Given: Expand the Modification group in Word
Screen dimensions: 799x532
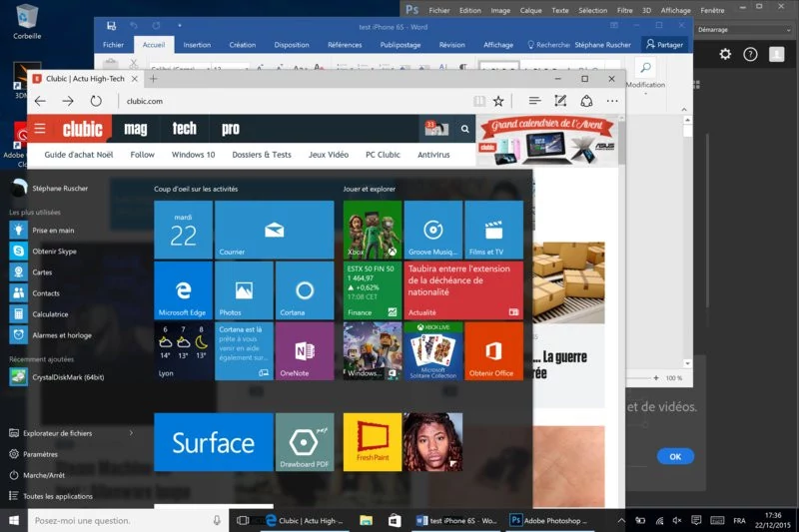Looking at the screenshot, I should (x=645, y=94).
